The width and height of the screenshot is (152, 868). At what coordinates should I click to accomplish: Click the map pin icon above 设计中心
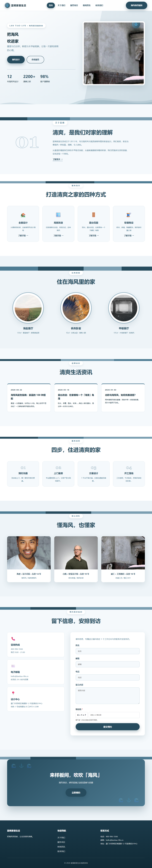(x=13, y=693)
